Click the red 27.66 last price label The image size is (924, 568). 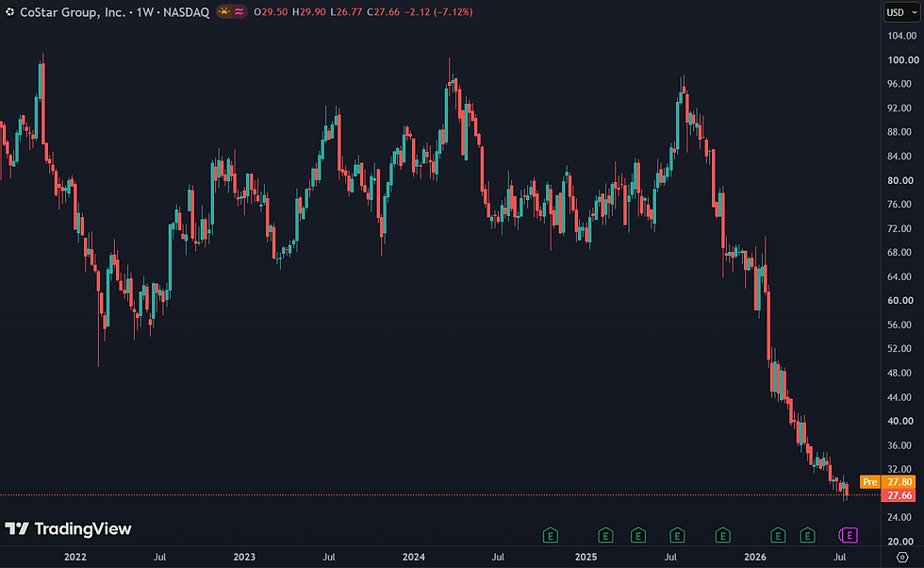tap(899, 495)
